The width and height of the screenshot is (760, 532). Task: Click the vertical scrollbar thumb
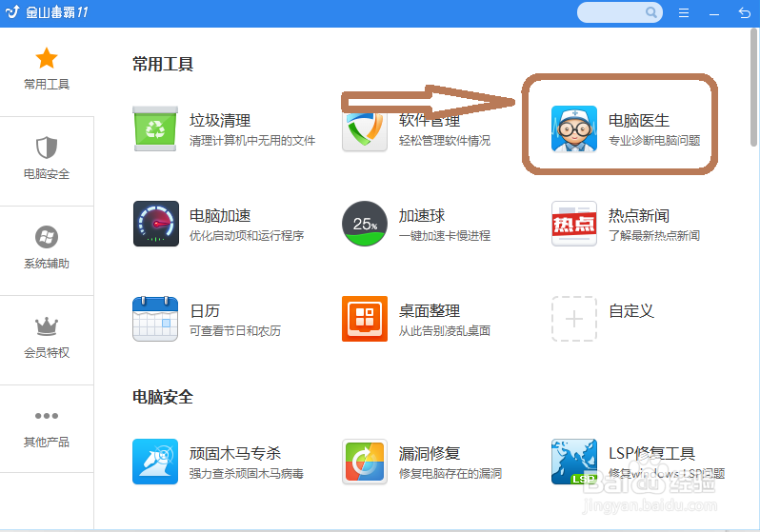753,88
